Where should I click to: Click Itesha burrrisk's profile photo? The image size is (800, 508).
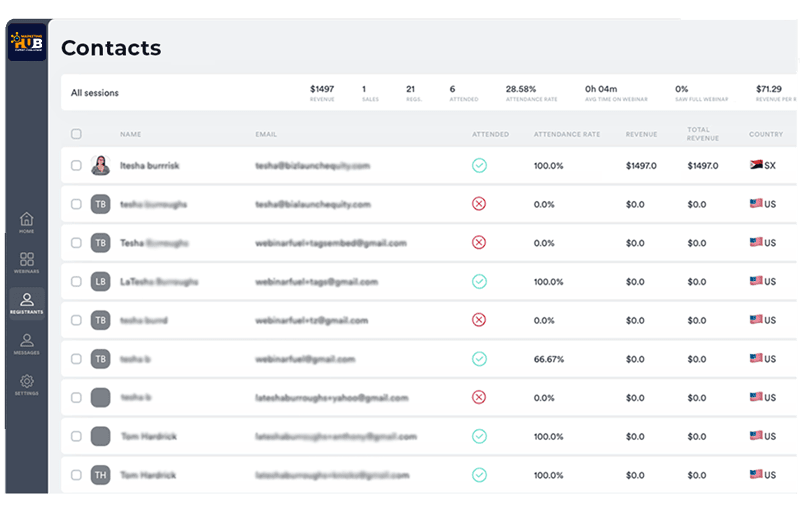[101, 165]
